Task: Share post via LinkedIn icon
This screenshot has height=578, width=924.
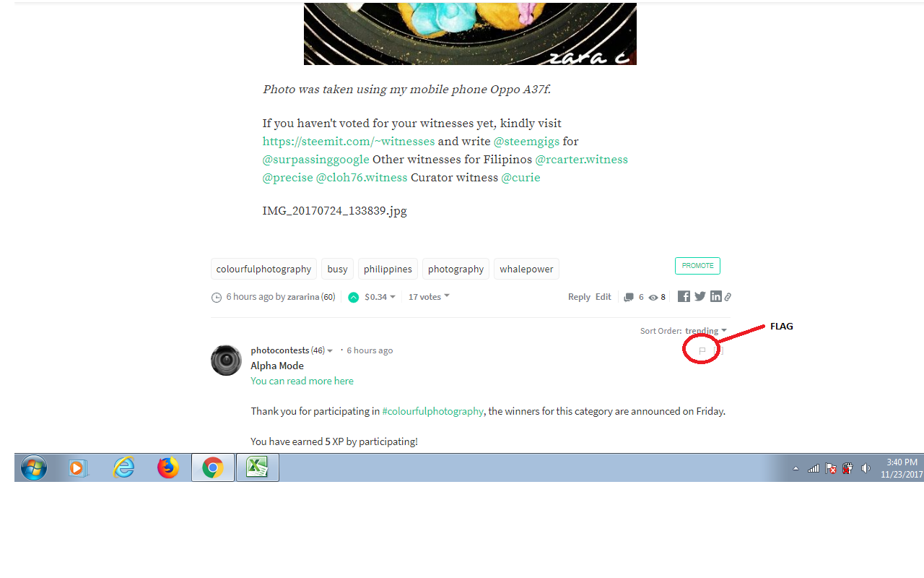Action: (x=715, y=296)
